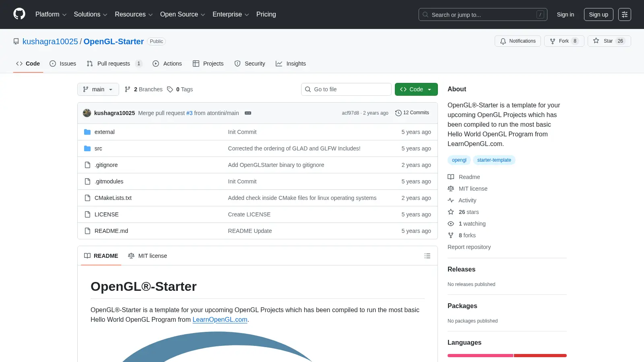Click the pulse icon next to Activity
This screenshot has height=362, width=644.
[451, 200]
